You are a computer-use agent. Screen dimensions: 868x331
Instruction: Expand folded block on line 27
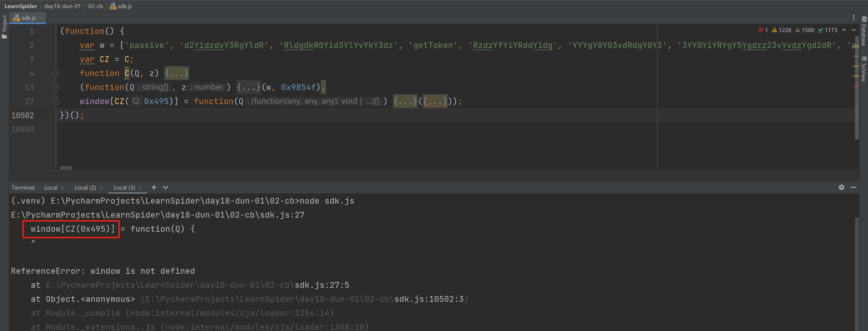coord(56,101)
